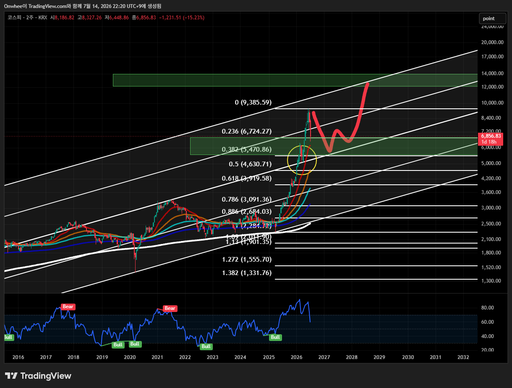The height and width of the screenshot is (388, 512).
Task: Click the 2030 year on time axis
Action: 408,357
